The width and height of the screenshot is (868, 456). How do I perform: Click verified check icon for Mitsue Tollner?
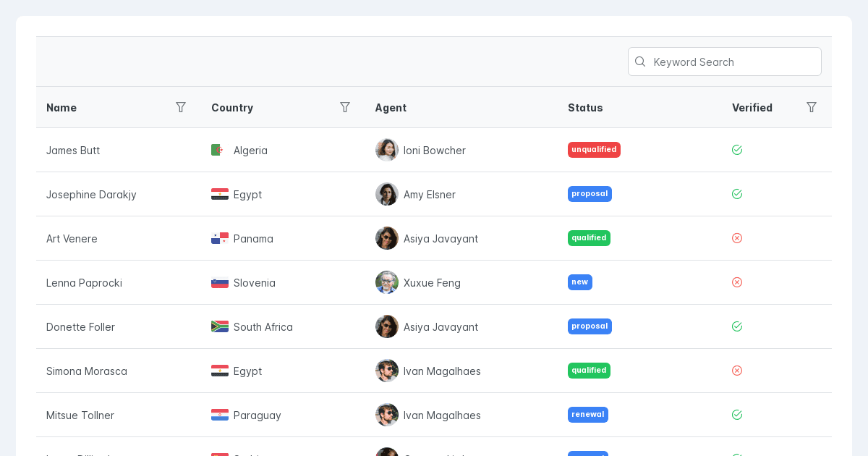737,415
